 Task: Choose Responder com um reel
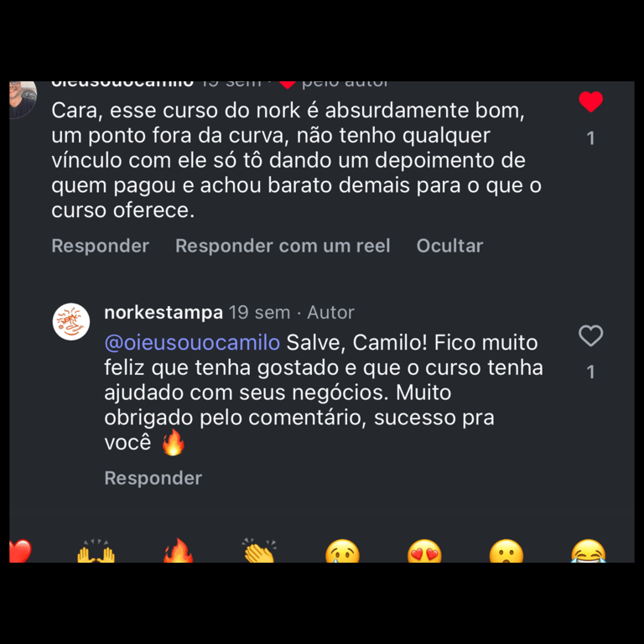[283, 246]
